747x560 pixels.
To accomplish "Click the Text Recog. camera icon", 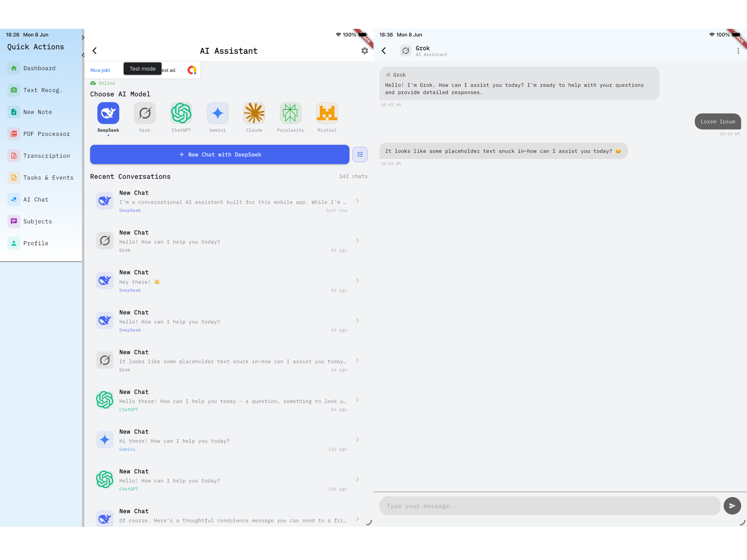I will [x=14, y=90].
